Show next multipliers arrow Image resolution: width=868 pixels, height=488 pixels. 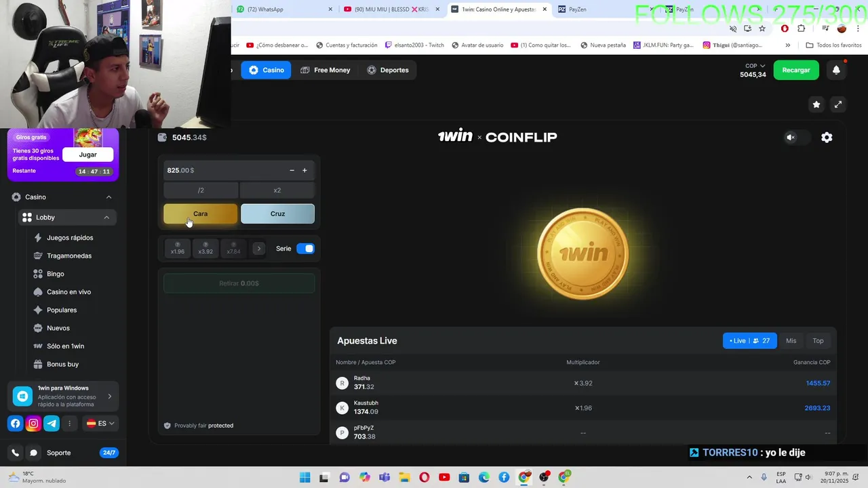click(258, 249)
